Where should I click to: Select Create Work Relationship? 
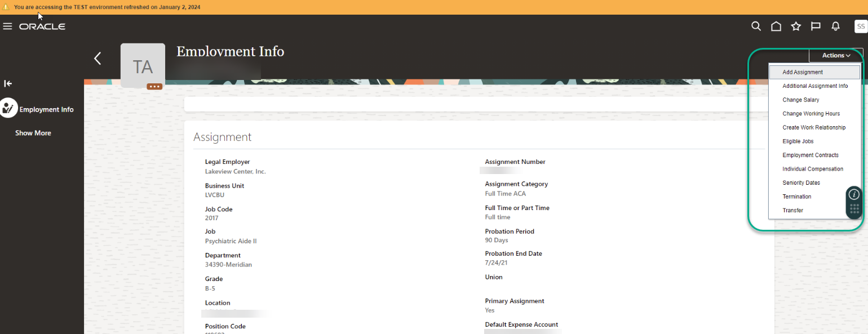pos(814,127)
